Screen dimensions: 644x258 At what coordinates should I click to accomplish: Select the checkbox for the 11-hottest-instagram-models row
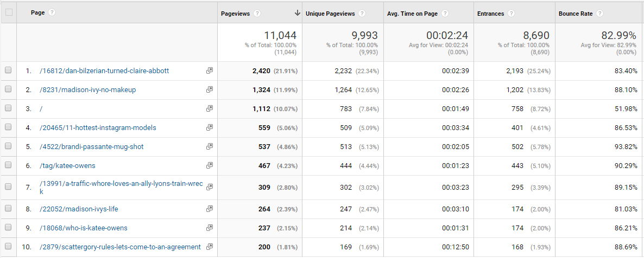point(8,127)
